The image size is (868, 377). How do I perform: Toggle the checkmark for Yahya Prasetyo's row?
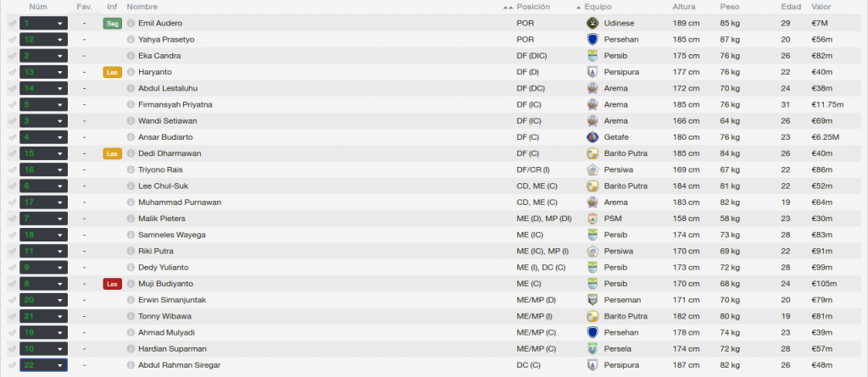pyautogui.click(x=12, y=40)
